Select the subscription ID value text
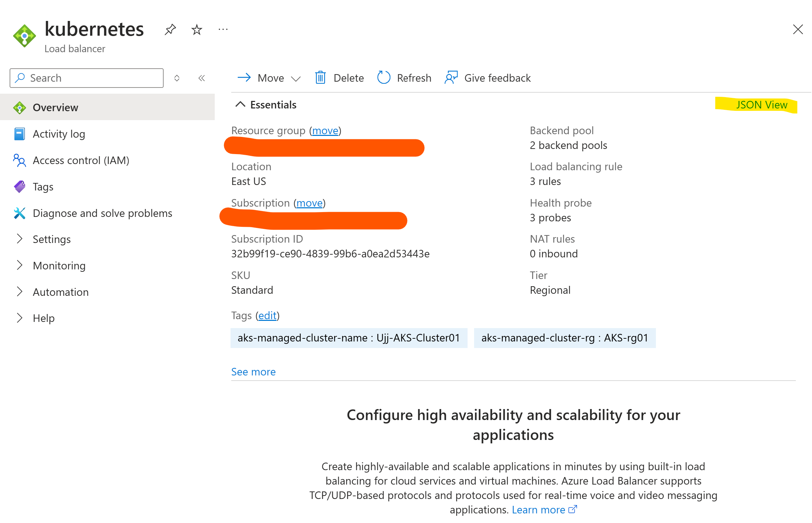Viewport: 812px width, 523px height. (330, 254)
